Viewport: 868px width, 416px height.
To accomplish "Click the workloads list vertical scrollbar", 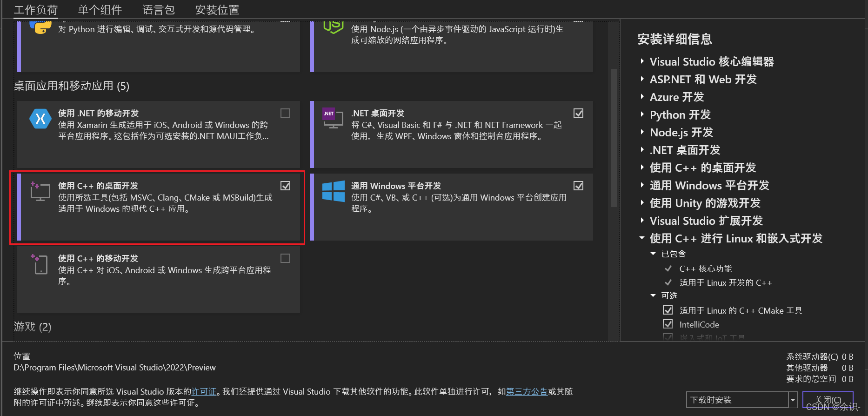I will 614,138.
